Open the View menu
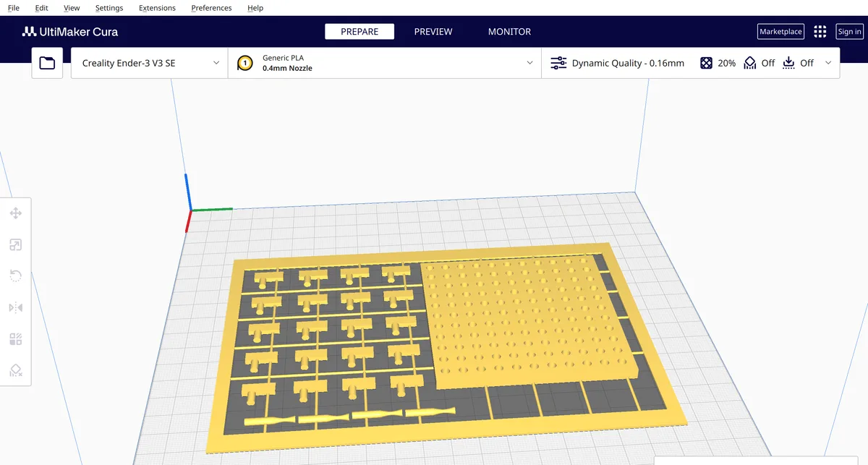Screen dimensions: 868x465 pyautogui.click(x=72, y=8)
